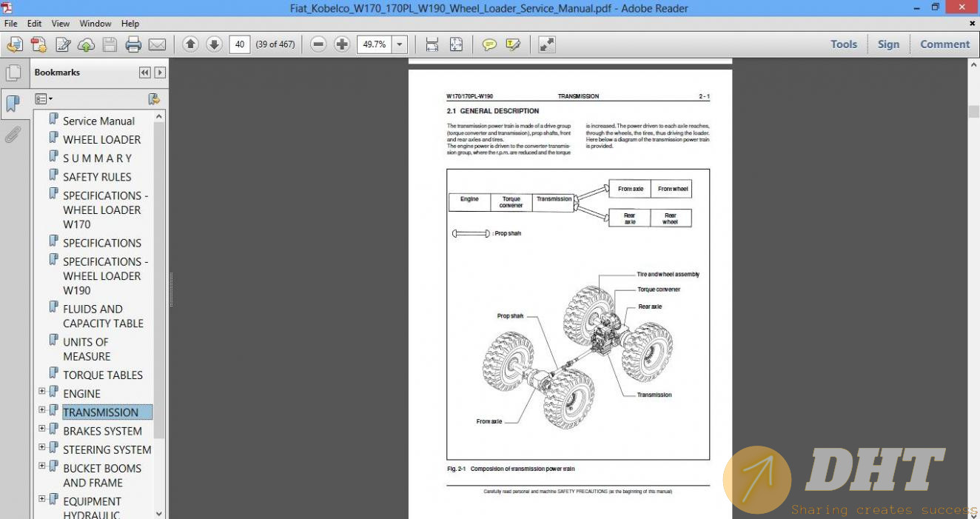Click the fit one full page icon
Viewport: 980px width, 519px height.
pos(456,44)
